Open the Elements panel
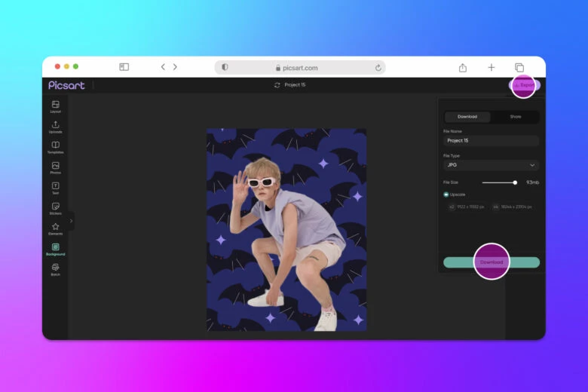The height and width of the screenshot is (392, 588). 55,227
